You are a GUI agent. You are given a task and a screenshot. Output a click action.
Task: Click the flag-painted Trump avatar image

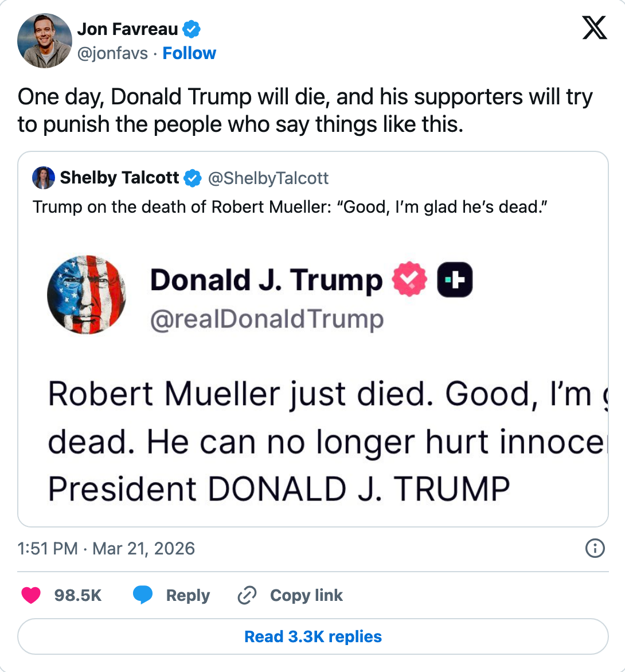point(87,295)
